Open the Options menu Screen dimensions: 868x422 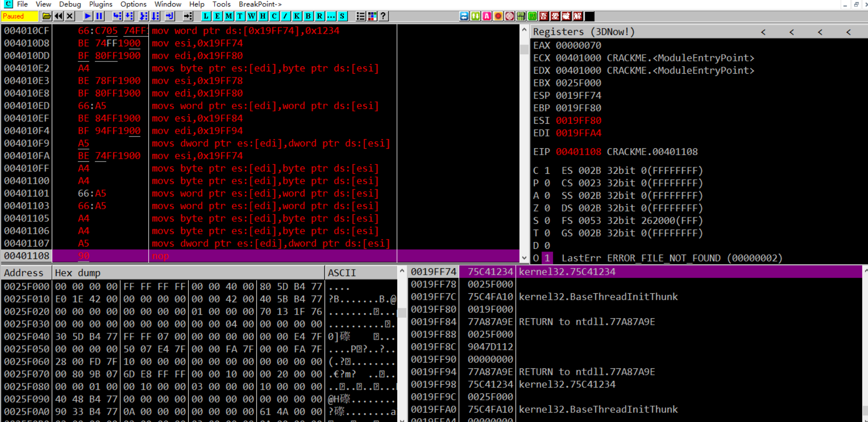(133, 4)
